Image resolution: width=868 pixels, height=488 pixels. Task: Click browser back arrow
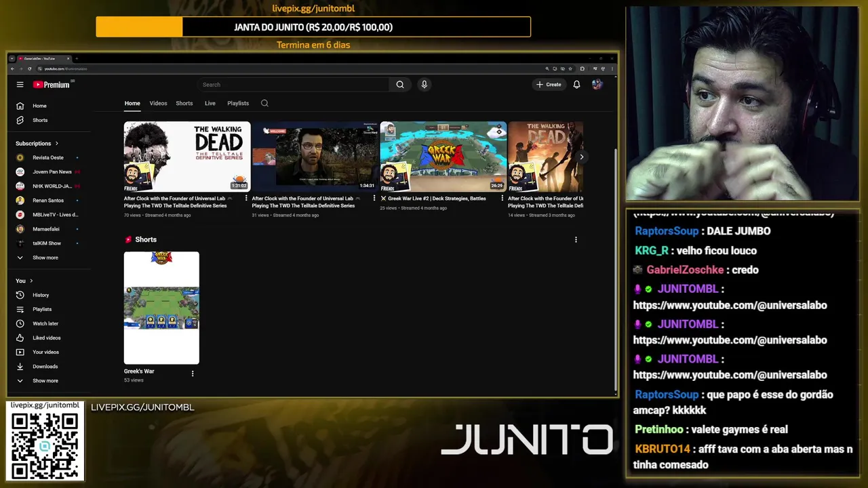point(12,68)
